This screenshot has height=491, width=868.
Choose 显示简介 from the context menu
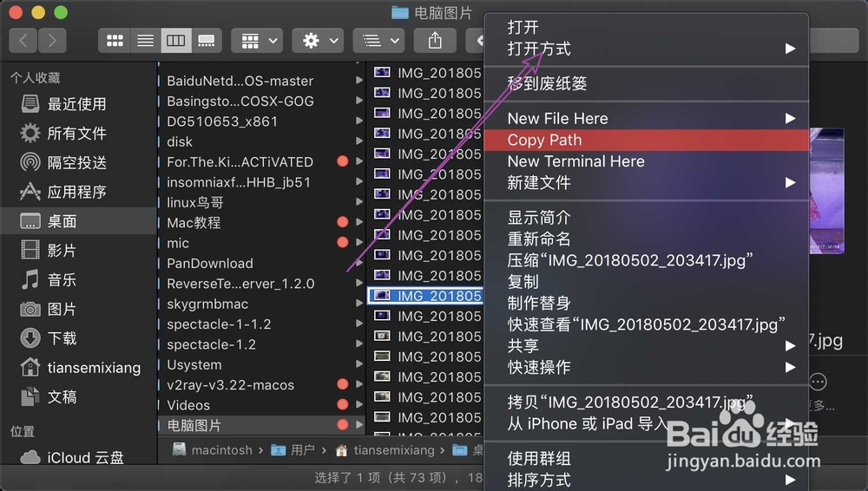646,218
